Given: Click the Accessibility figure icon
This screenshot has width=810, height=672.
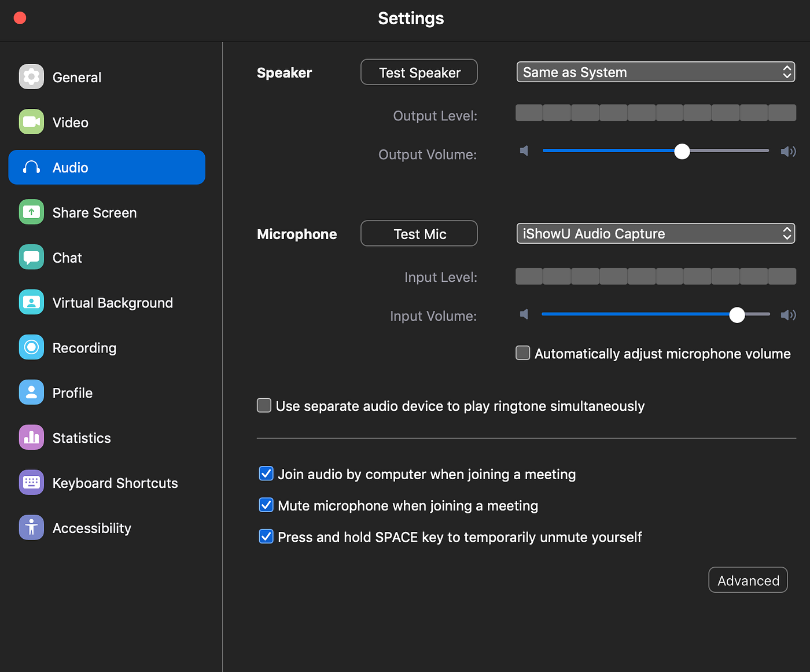Looking at the screenshot, I should tap(31, 528).
